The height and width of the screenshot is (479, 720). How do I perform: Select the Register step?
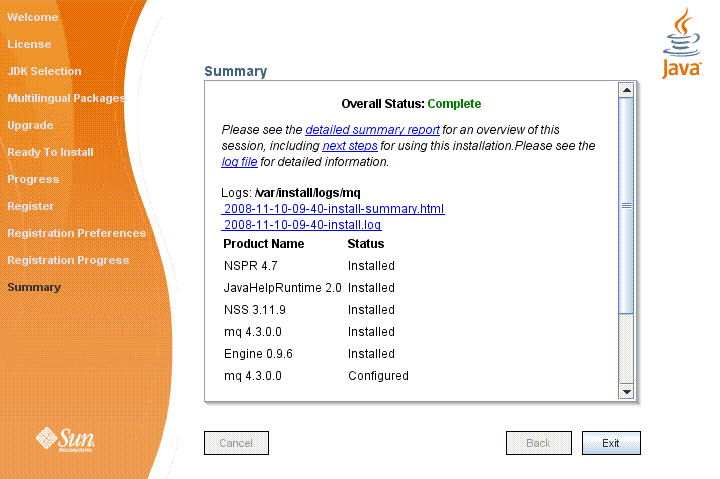30,206
